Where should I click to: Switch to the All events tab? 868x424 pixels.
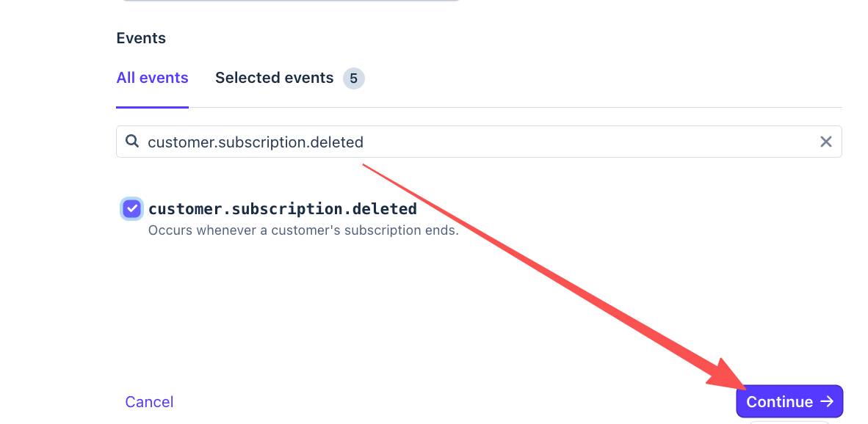click(152, 78)
